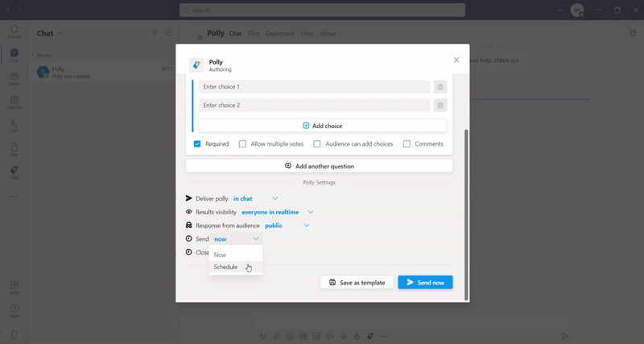Viewport: 644px width, 344px height.
Task: Enable Allow multiple votes checkbox
Action: click(x=243, y=144)
